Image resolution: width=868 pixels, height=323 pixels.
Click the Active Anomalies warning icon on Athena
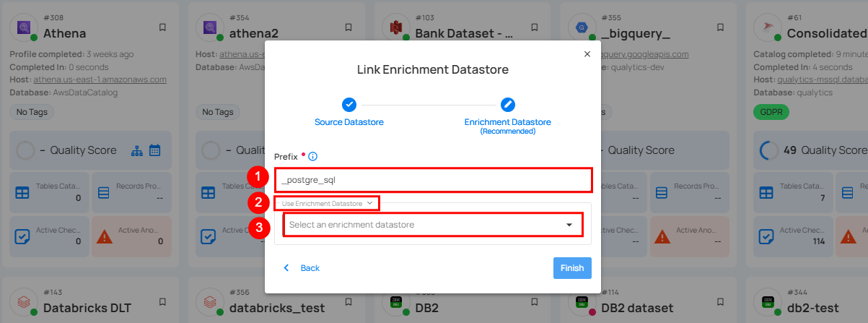(x=105, y=236)
